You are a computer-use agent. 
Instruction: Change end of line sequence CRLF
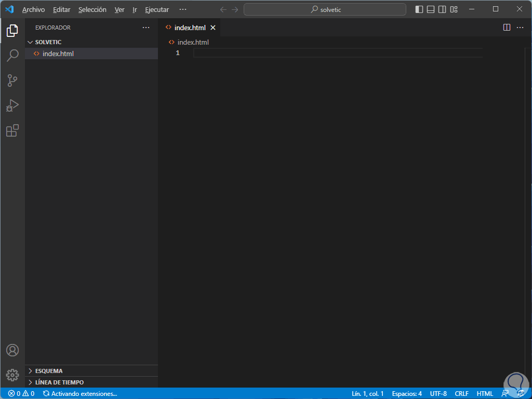click(461, 394)
